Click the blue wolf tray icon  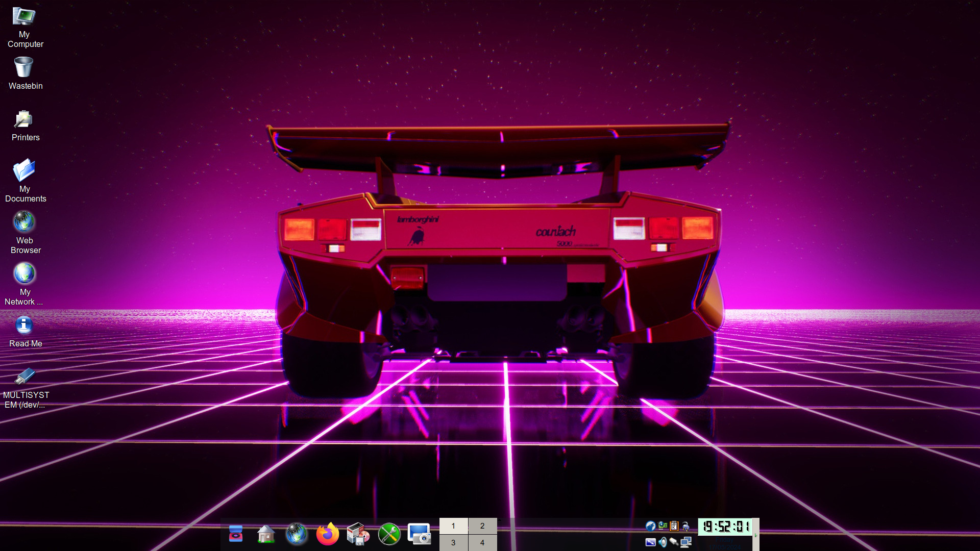pos(650,526)
